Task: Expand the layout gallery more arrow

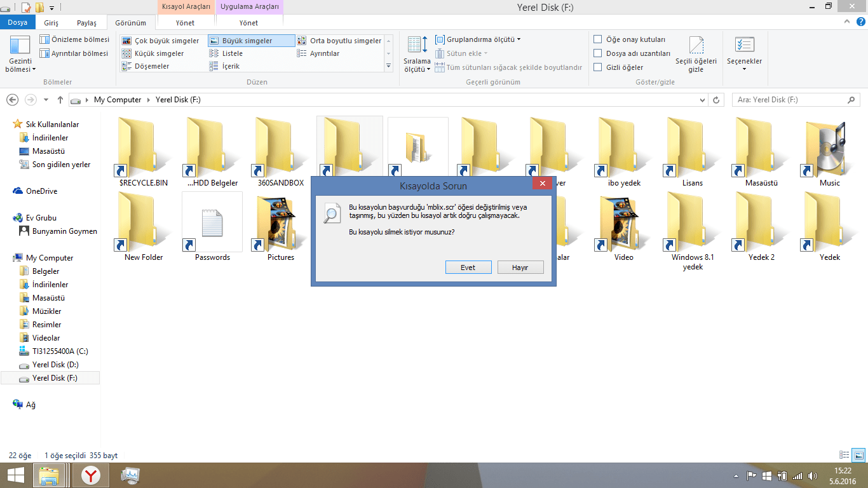Action: coord(388,66)
